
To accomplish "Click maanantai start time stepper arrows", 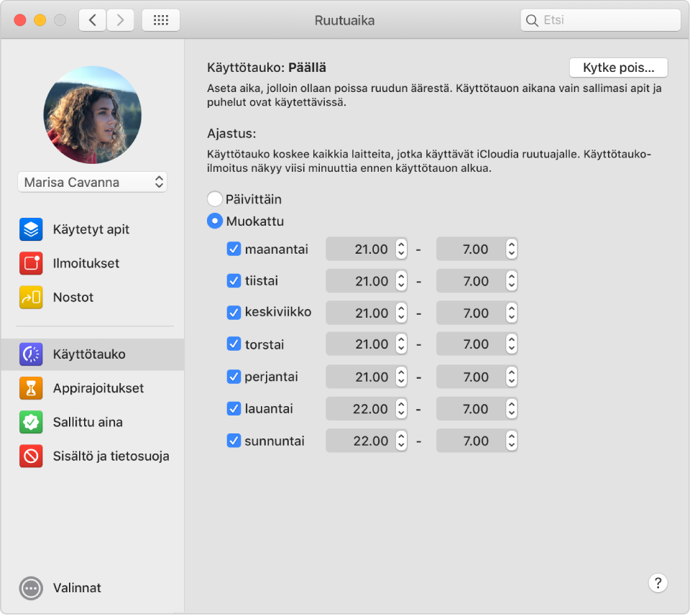I will click(401, 249).
